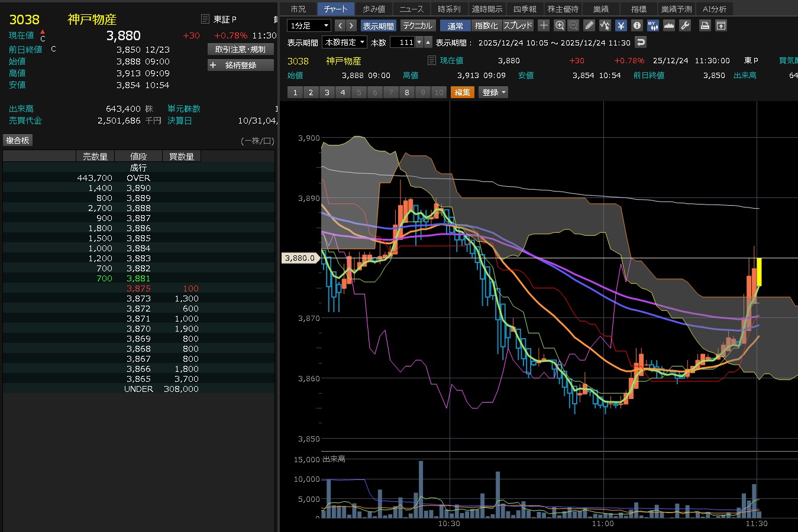Toggle 指数化 indexed chart mode

(x=486, y=25)
